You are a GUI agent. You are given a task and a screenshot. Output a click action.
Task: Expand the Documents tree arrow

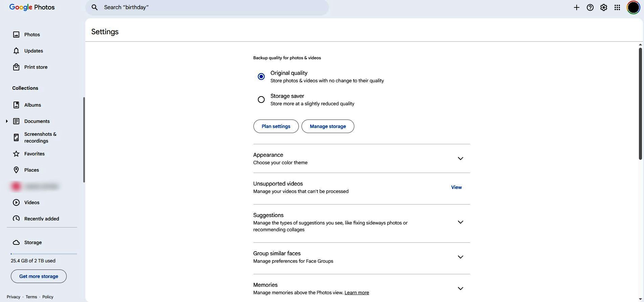(6, 121)
